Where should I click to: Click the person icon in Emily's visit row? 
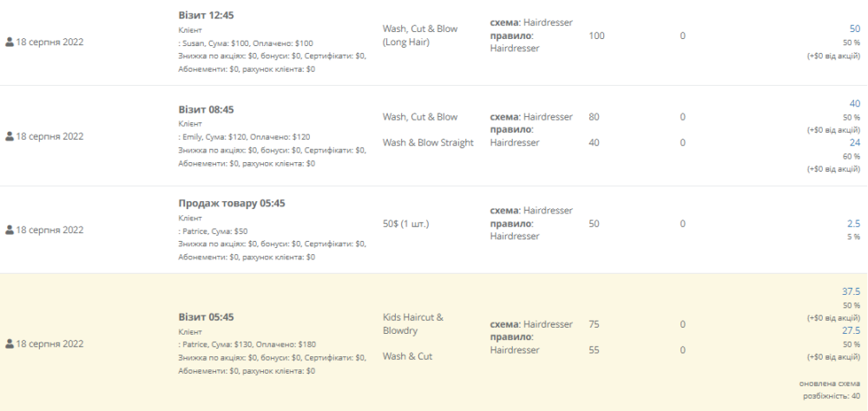pos(10,136)
